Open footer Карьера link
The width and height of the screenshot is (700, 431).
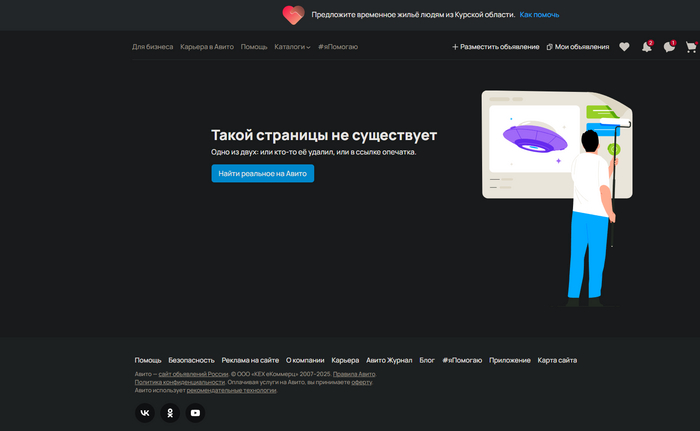click(x=345, y=360)
